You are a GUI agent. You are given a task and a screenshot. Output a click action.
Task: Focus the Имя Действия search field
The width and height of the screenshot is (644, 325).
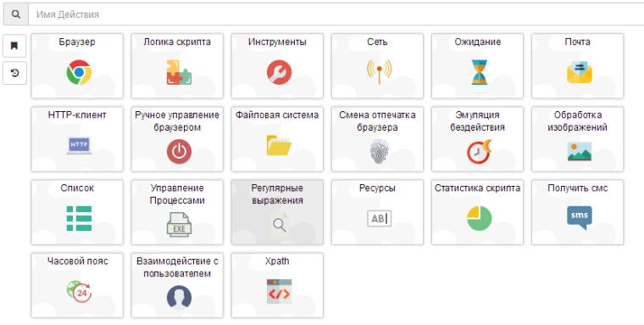[x=336, y=14]
